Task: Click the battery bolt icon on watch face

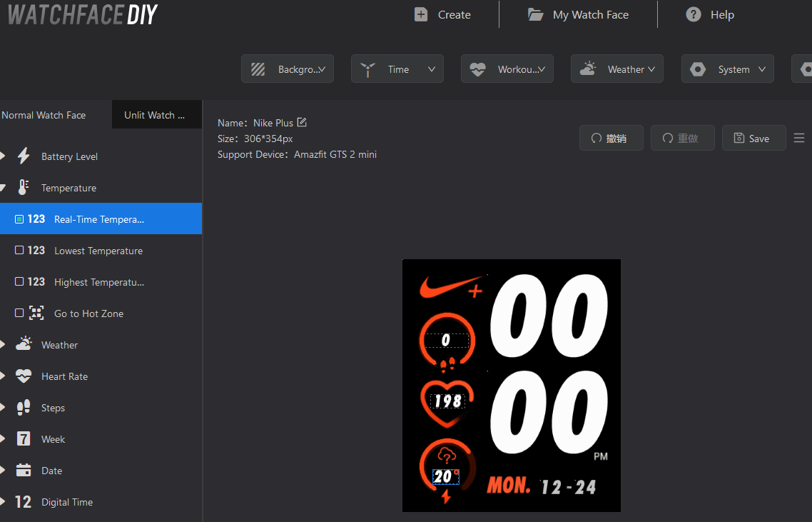Action: (x=446, y=496)
